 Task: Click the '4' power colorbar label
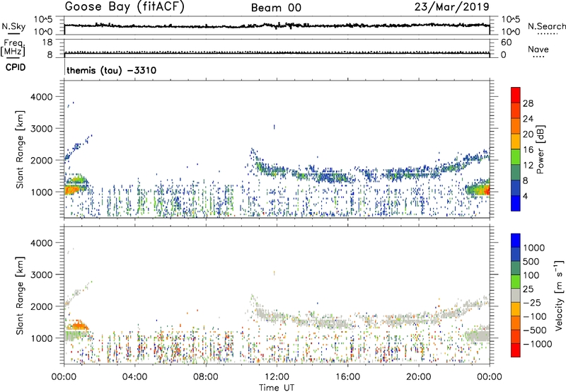coord(526,196)
